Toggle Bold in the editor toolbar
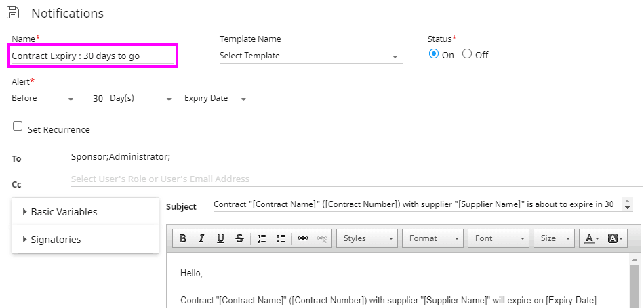 [183, 238]
